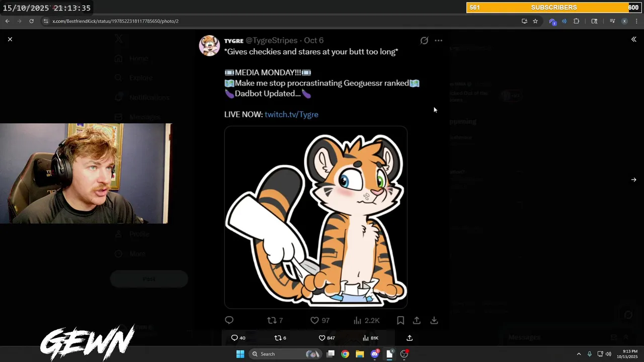
Task: Open Windows taskbar Search box
Action: point(285,354)
